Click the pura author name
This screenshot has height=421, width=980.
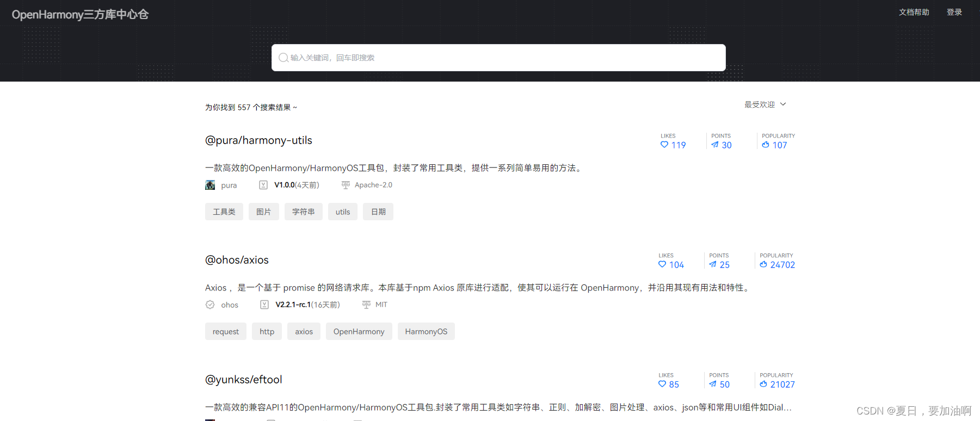coord(229,185)
